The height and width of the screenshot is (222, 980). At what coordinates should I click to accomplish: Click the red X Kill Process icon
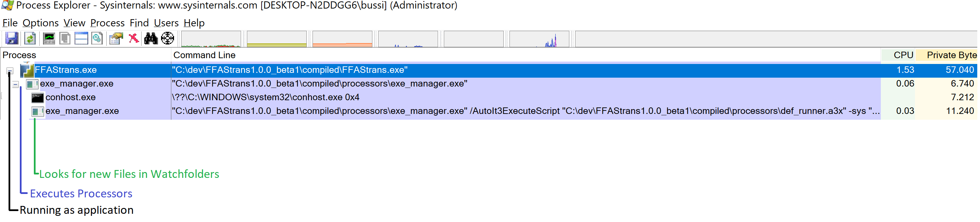click(134, 38)
